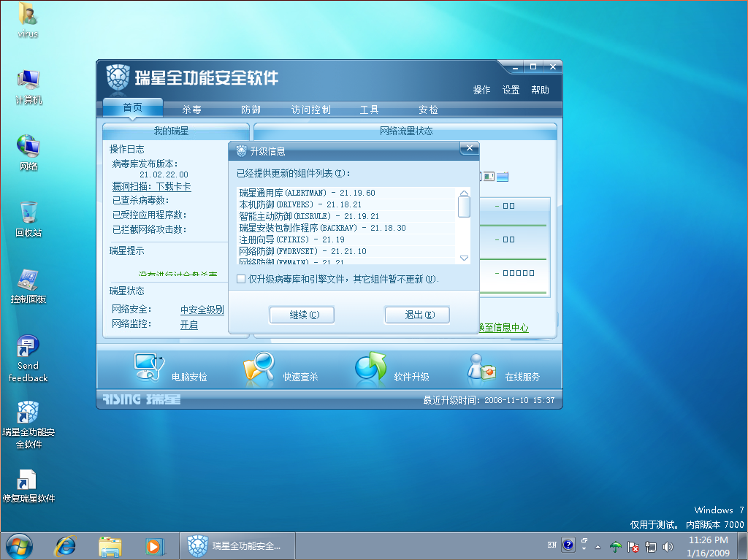
Task: Switch to the 首页 home tab
Action: click(x=133, y=107)
